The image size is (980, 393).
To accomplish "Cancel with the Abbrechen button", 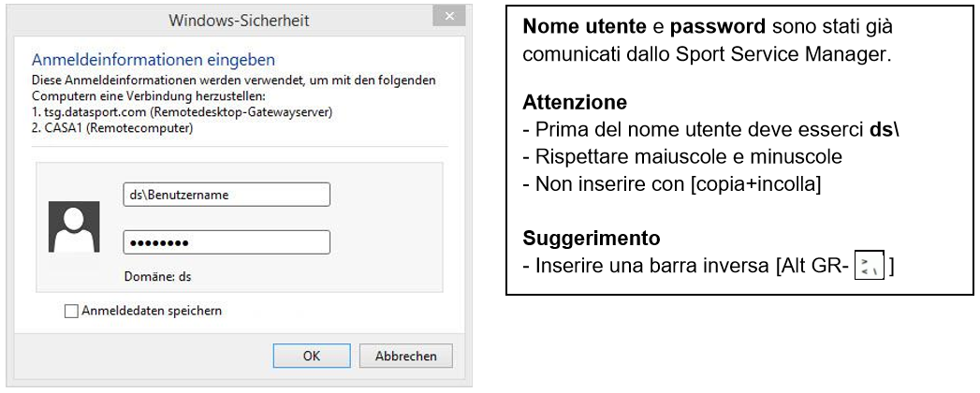I will tap(406, 357).
